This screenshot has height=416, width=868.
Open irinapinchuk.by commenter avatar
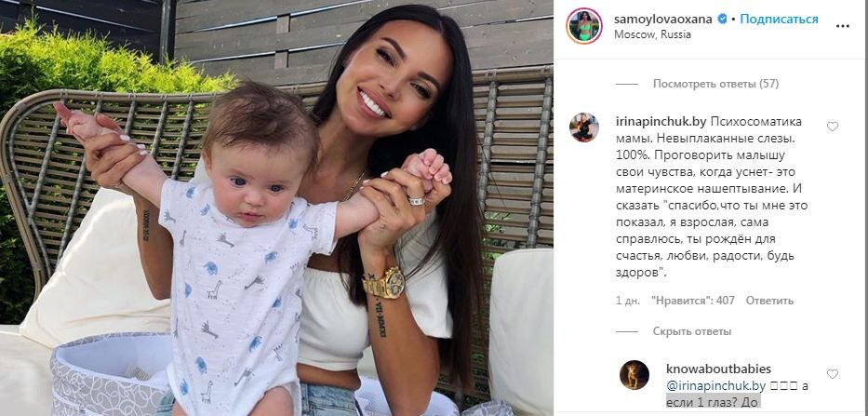tap(584, 127)
